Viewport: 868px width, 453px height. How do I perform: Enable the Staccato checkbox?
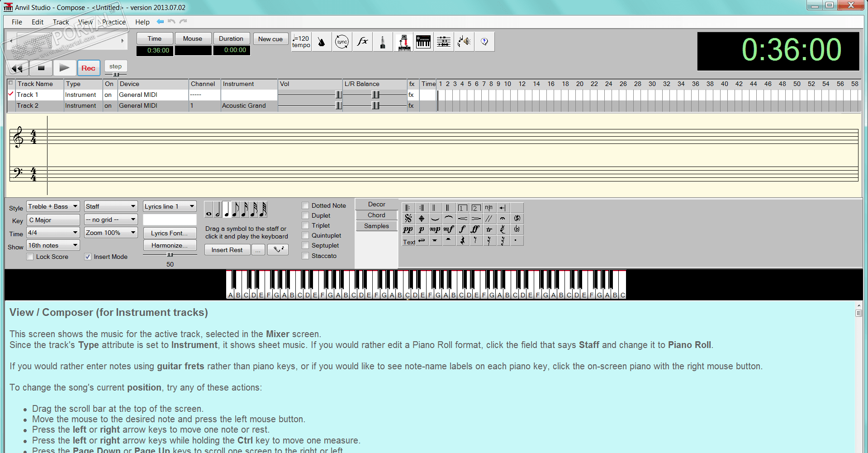305,256
